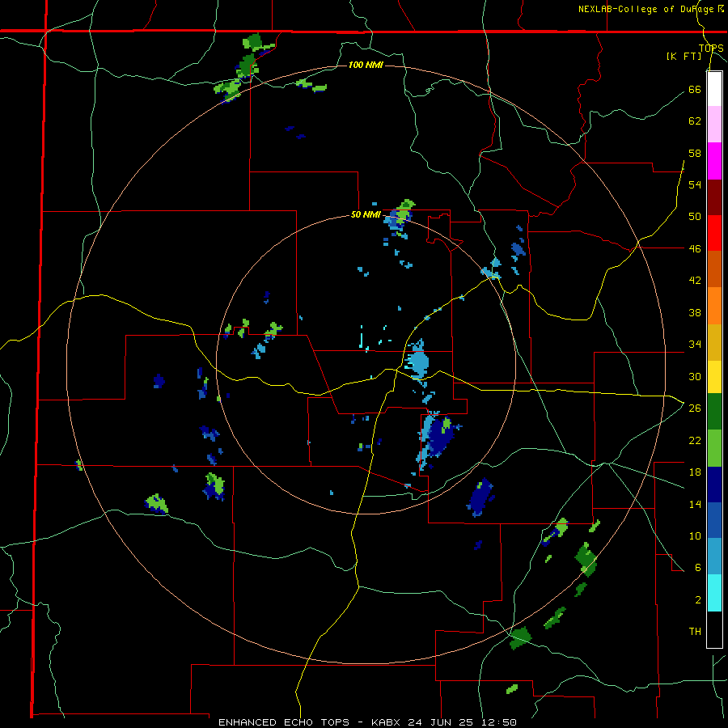This screenshot has width=728, height=728.
Task: Click the 100 NMI range ring label
Action: [366, 65]
